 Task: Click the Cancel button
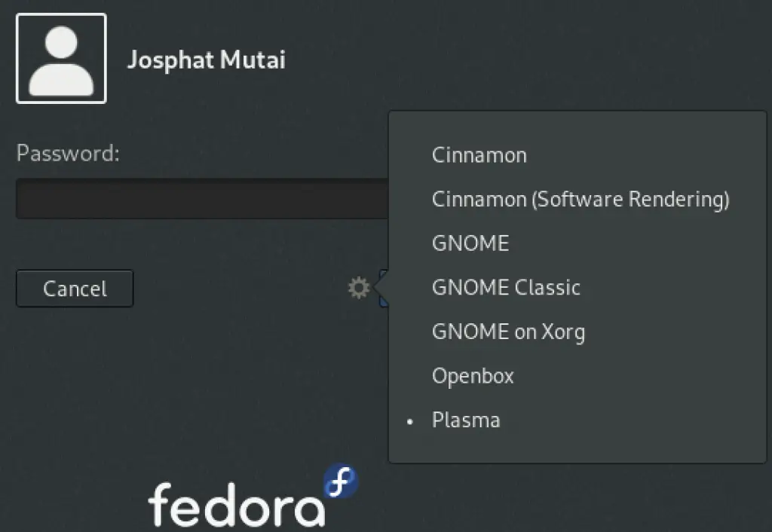[x=75, y=289]
